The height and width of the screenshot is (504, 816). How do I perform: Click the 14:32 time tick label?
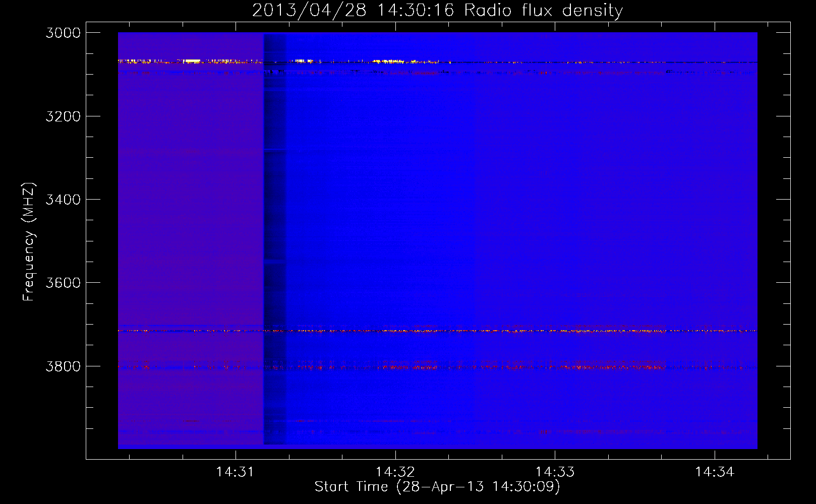tap(395, 472)
